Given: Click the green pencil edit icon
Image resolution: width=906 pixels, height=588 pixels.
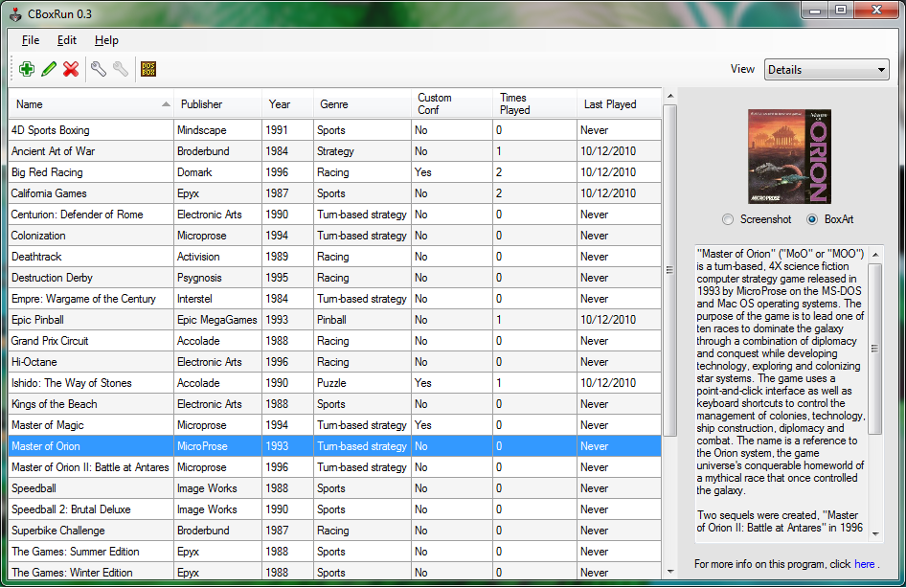Looking at the screenshot, I should pos(48,69).
